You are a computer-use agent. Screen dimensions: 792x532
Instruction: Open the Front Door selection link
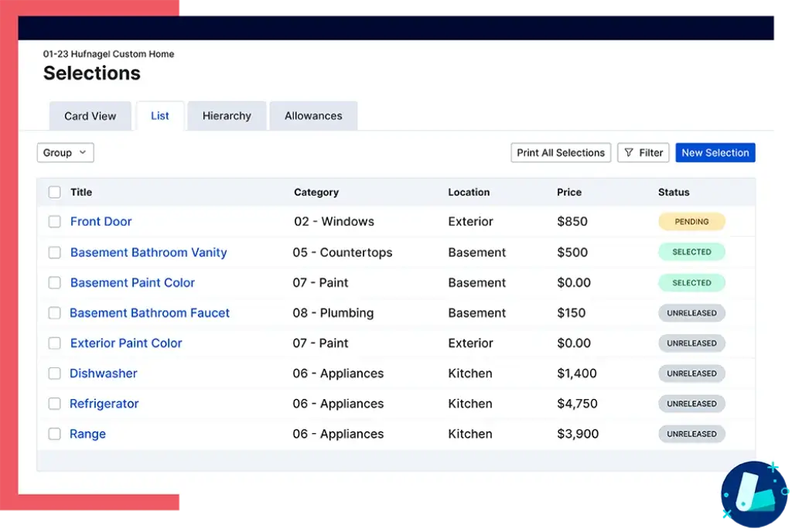[101, 221]
